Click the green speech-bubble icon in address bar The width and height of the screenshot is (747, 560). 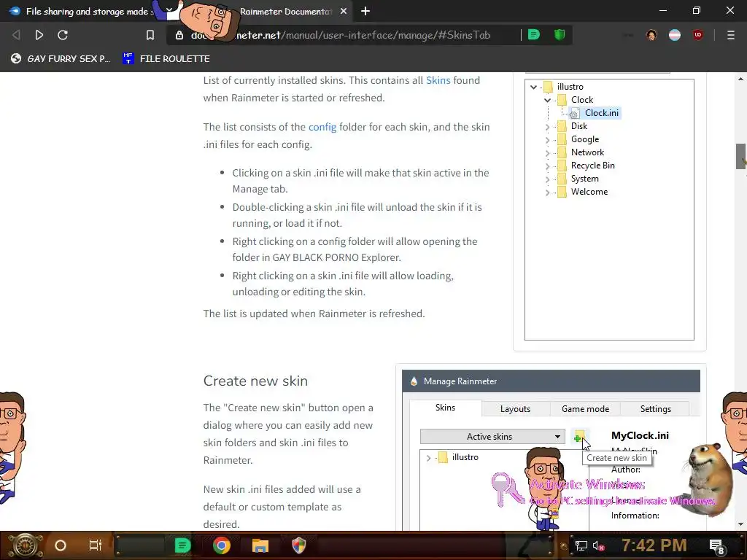pyautogui.click(x=534, y=34)
